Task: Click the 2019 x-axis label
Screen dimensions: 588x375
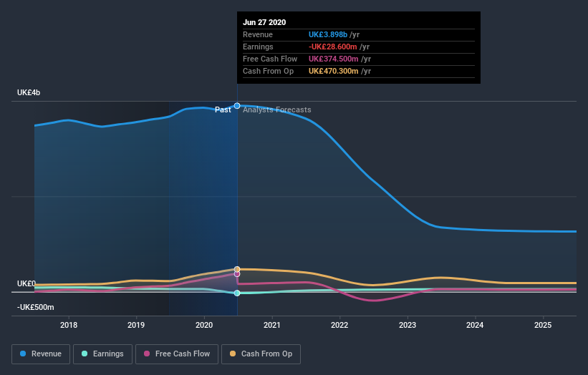Action: [136, 325]
